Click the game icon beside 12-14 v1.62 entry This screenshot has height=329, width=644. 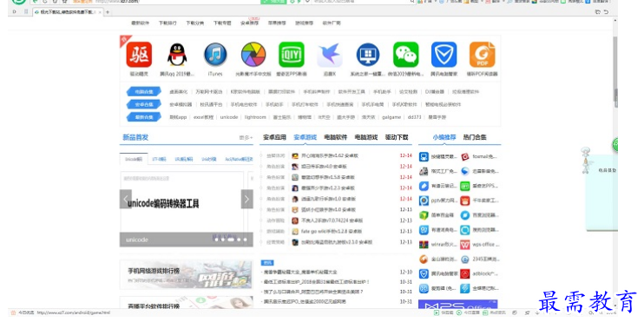(x=295, y=155)
